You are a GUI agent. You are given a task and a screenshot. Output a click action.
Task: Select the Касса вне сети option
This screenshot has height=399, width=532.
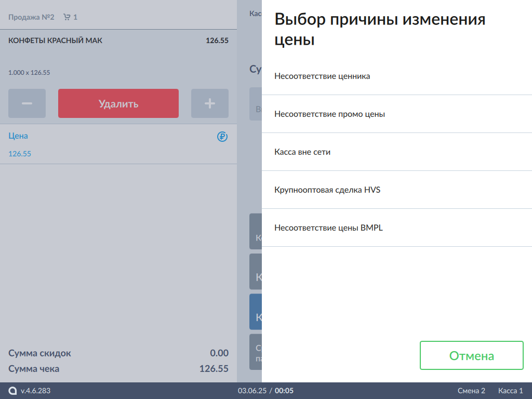coord(302,152)
